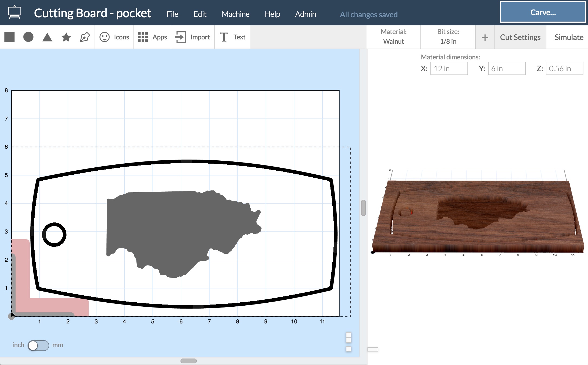This screenshot has width=588, height=365.
Task: Open the Machine menu
Action: pyautogui.click(x=235, y=14)
